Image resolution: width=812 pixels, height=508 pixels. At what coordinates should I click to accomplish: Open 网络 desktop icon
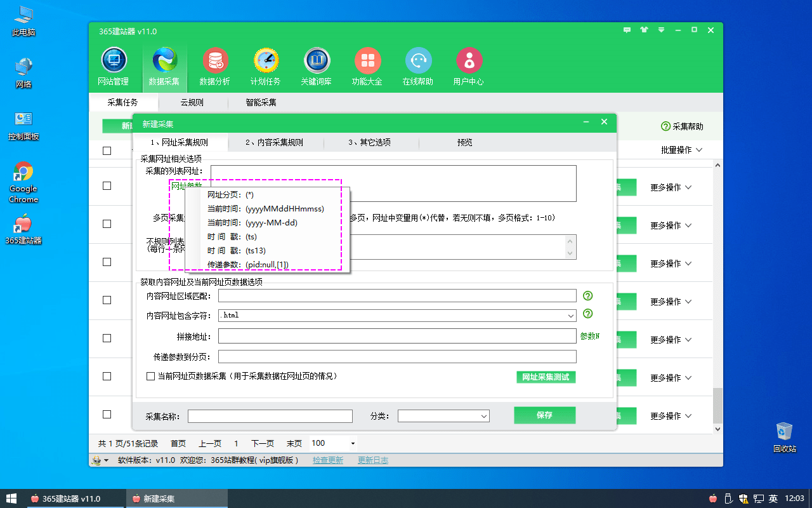click(23, 73)
